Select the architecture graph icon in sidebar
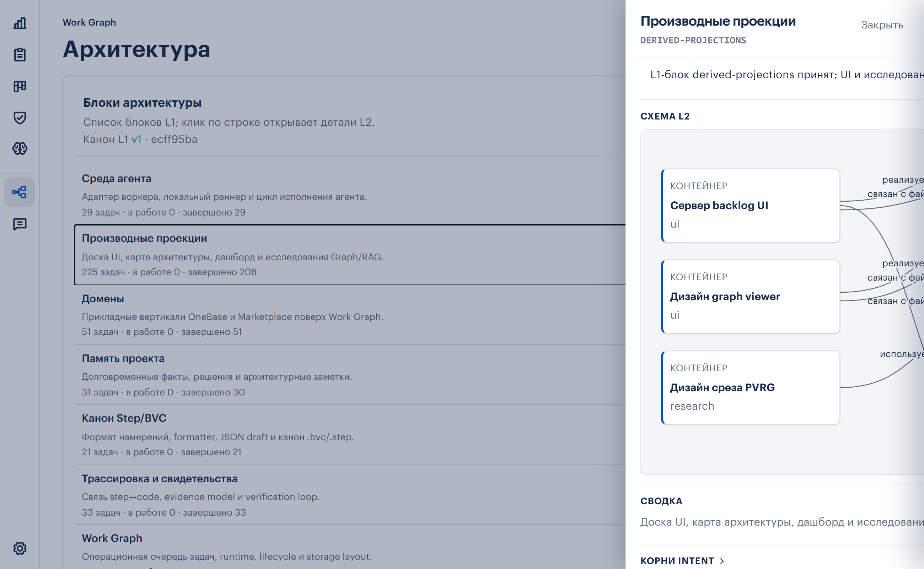 pyautogui.click(x=20, y=192)
